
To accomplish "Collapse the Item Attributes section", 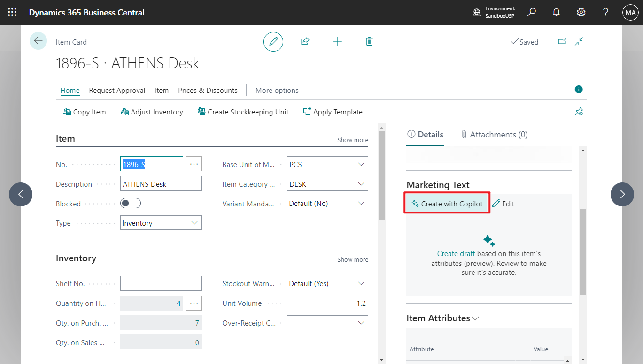I will click(x=475, y=318).
